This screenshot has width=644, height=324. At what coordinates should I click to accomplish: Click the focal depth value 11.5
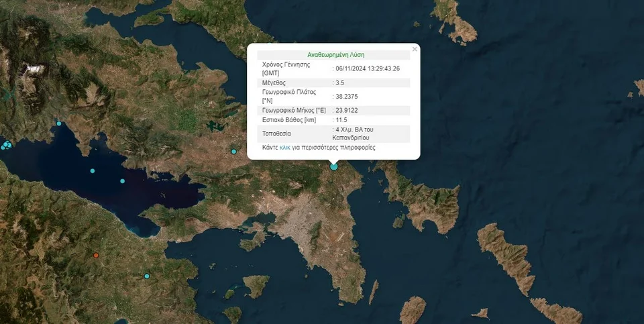[341, 120]
